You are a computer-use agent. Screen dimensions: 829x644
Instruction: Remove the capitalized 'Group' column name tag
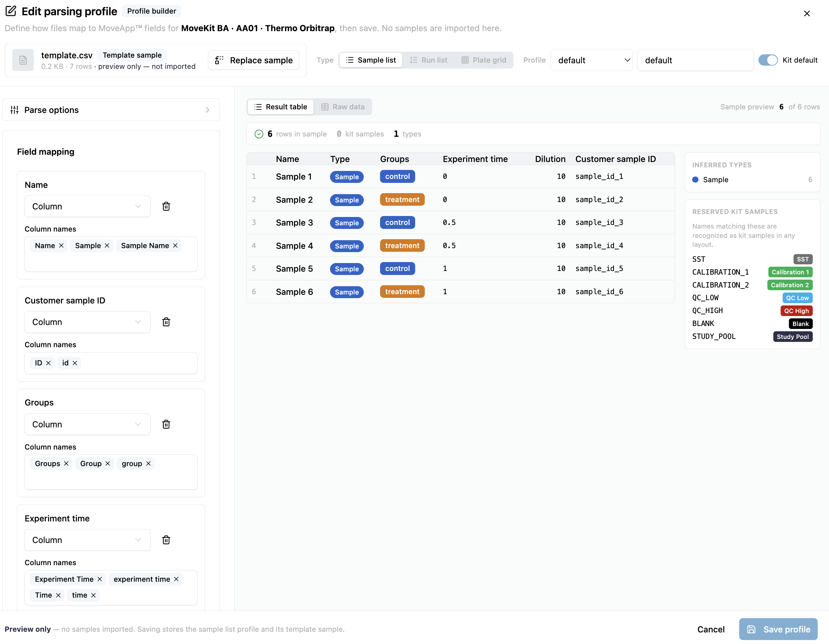[x=108, y=464]
